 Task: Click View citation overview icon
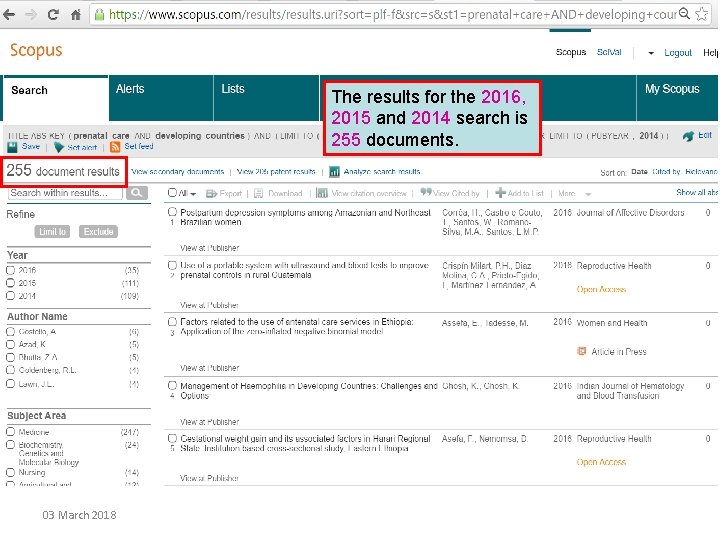point(322,193)
